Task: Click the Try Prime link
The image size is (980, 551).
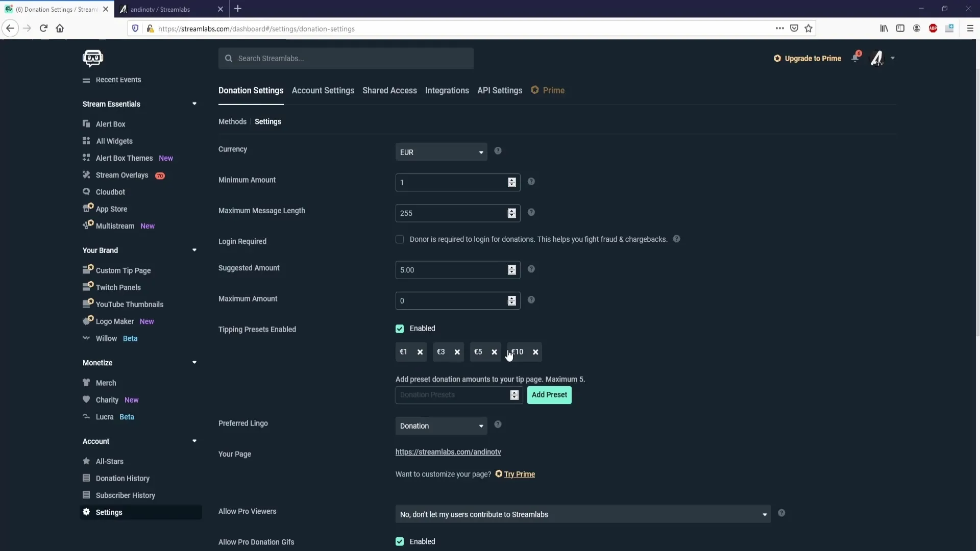Action: pyautogui.click(x=520, y=474)
